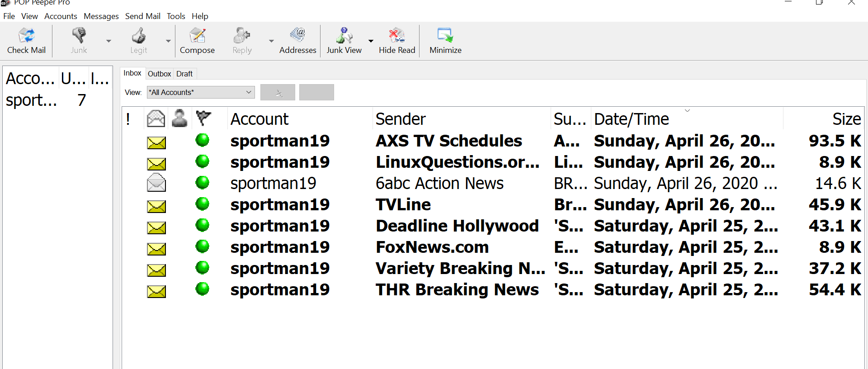Click unread envelope of LinuxQuestions message
Image resolution: width=868 pixels, height=369 pixels.
pos(156,164)
